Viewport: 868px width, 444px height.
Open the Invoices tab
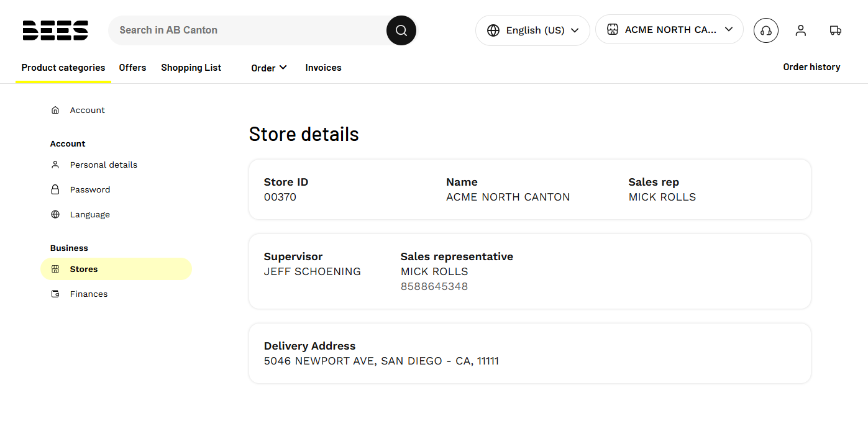coord(324,68)
